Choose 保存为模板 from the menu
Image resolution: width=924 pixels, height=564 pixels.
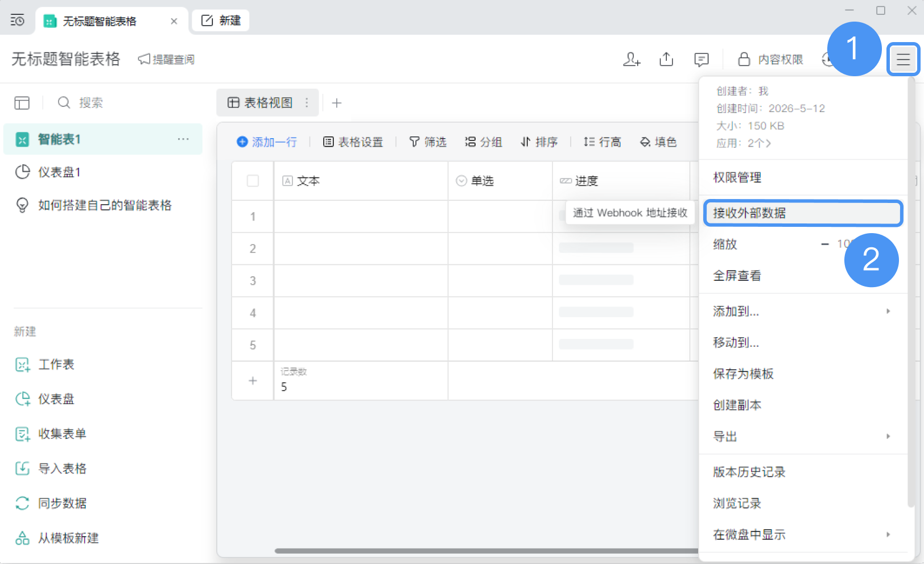point(803,374)
